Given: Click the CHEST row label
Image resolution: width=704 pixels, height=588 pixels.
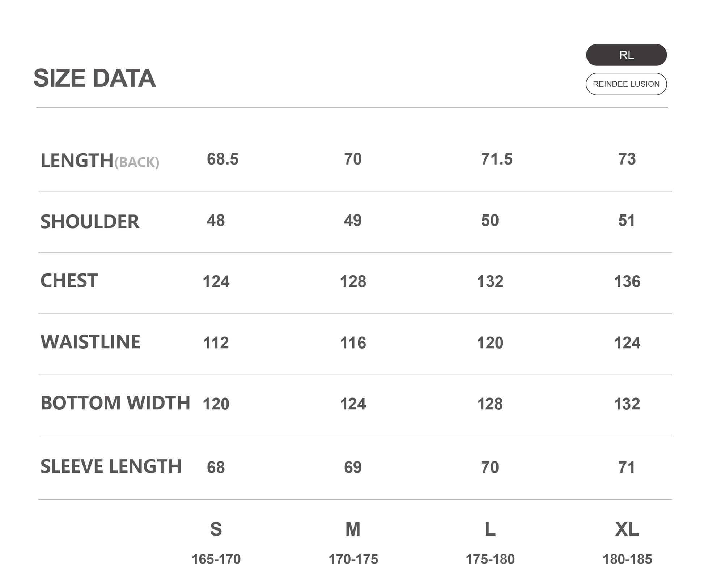Looking at the screenshot, I should point(69,281).
